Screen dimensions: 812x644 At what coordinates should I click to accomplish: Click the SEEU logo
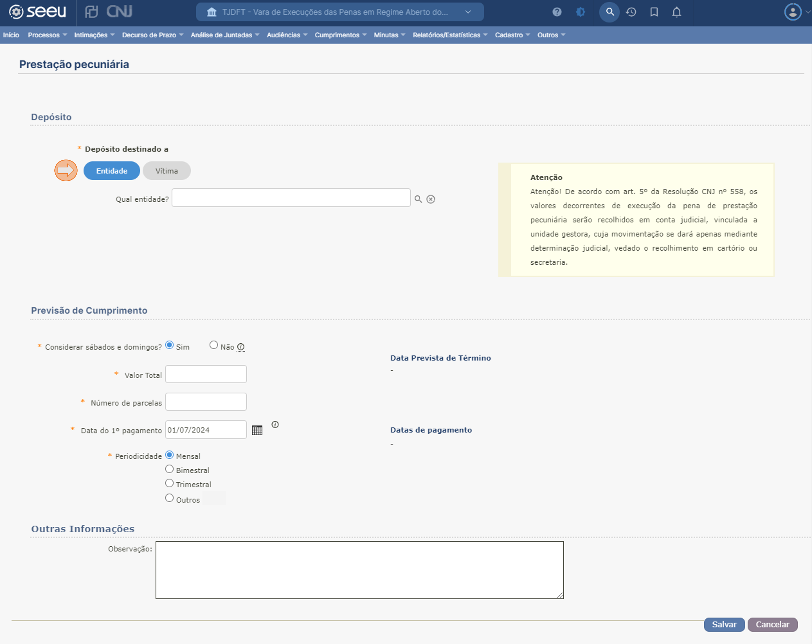pos(37,12)
